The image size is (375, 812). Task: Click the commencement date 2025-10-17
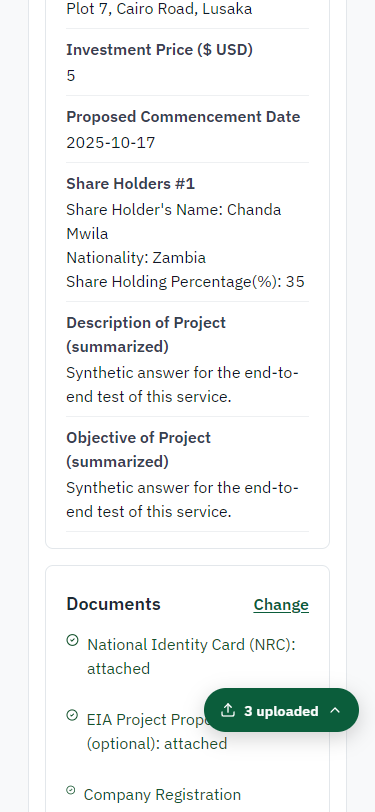pyautogui.click(x=111, y=142)
